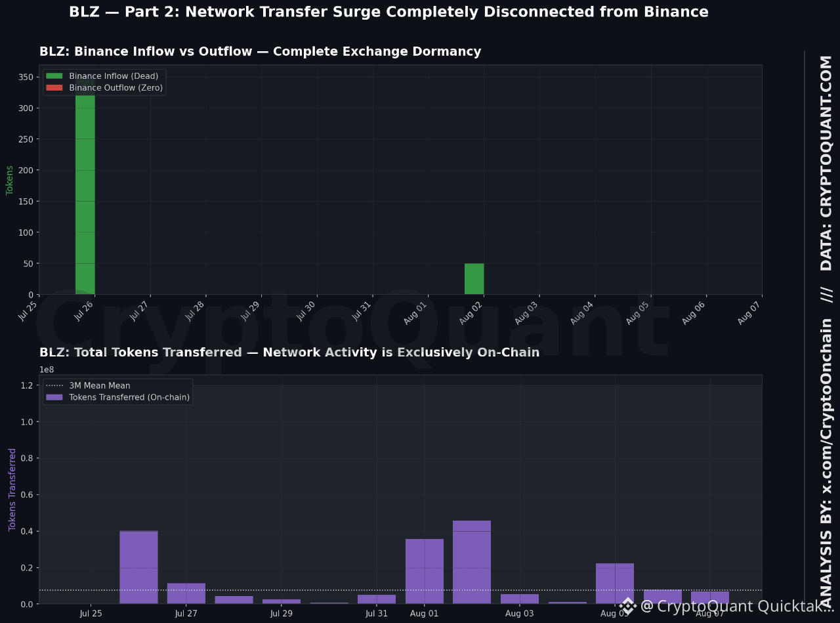
Task: Click the '250' tick on the inflow y-axis
Action: click(x=26, y=139)
